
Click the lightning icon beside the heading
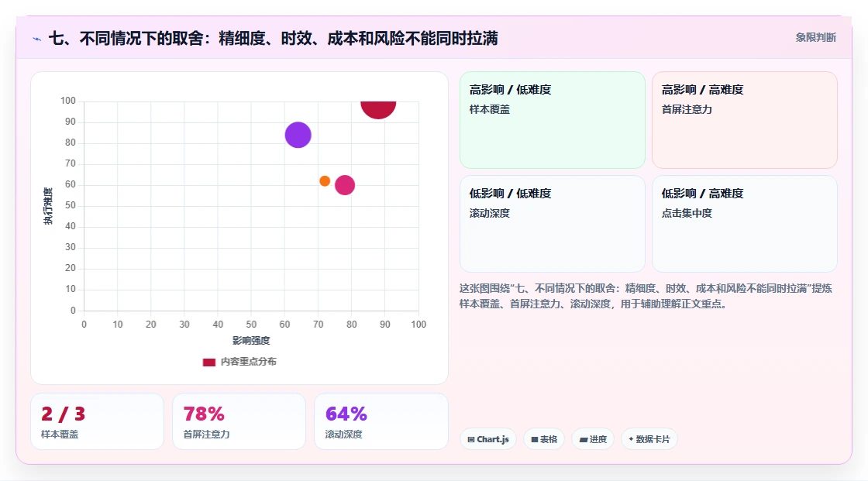pos(36,39)
